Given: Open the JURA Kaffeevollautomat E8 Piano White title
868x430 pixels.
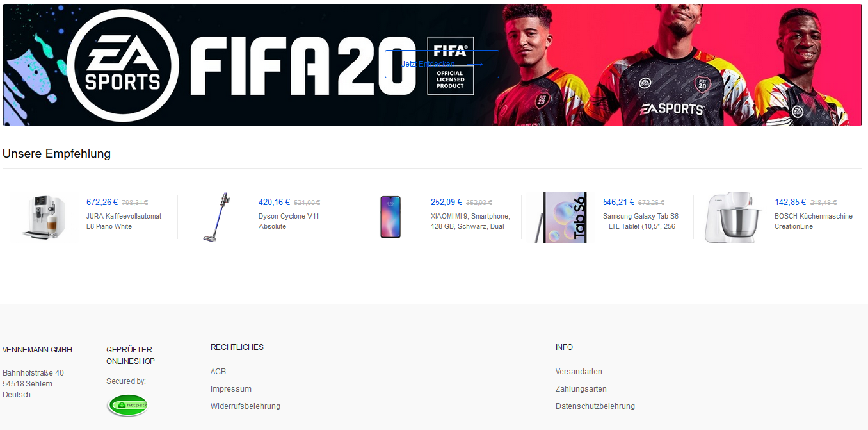Looking at the screenshot, I should tap(124, 221).
